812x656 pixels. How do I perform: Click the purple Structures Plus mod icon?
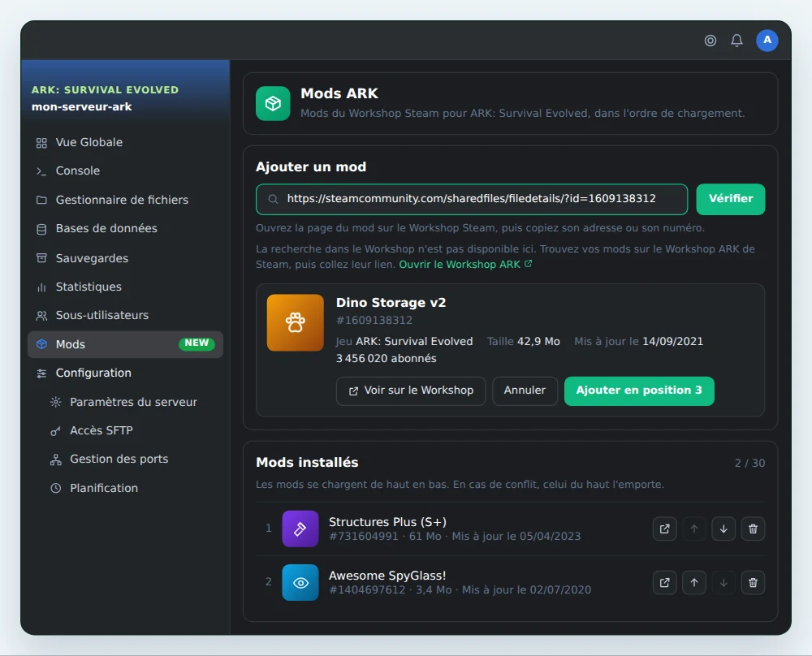(x=300, y=529)
